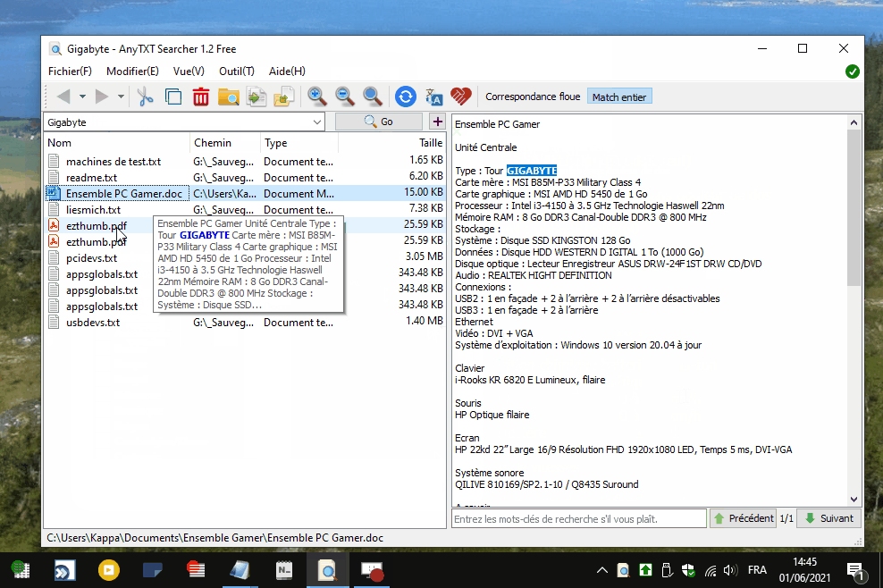This screenshot has width=883, height=588.
Task: Click the 1.65 KB size cell
Action: tap(425, 161)
